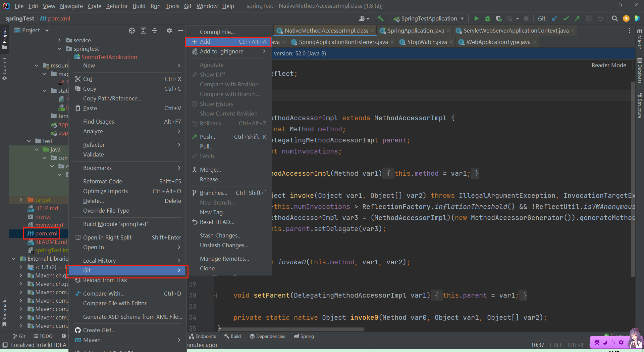Click Copy in the context menu
The image size is (644, 352).
pyautogui.click(x=127, y=89)
